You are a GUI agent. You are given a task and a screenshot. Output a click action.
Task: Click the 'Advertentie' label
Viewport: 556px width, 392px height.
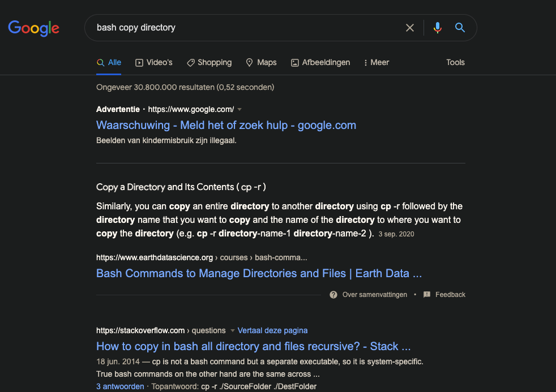point(118,109)
